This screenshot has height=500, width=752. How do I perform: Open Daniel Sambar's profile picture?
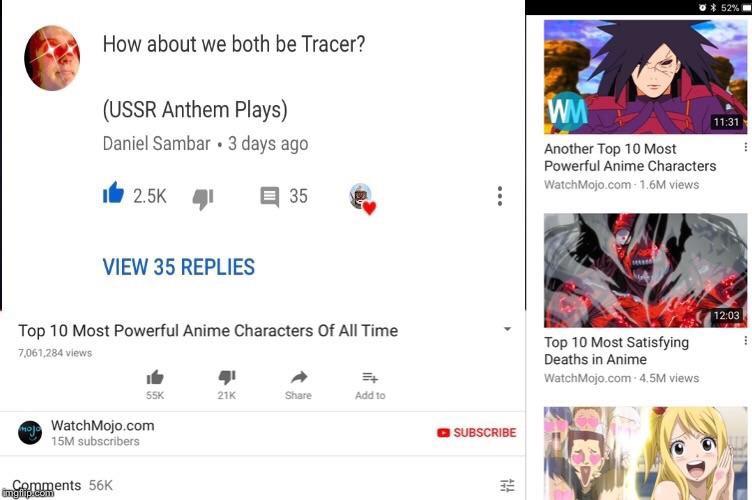pos(52,58)
